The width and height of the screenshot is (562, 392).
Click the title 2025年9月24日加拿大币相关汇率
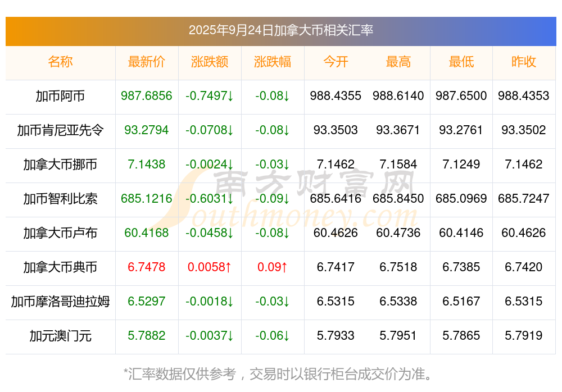(x=281, y=30)
